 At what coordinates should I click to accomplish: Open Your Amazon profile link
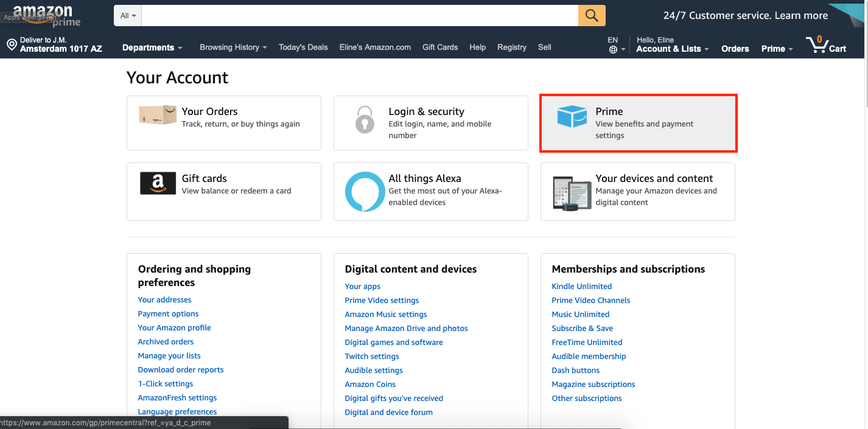175,327
